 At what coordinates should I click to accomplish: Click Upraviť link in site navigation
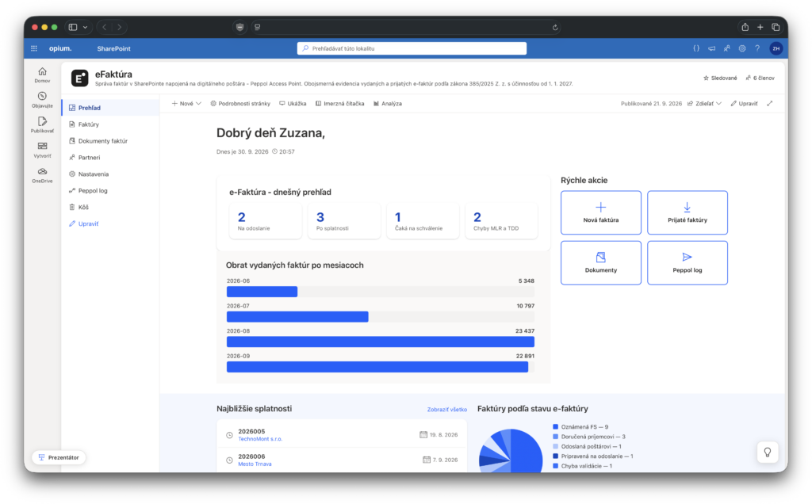pyautogui.click(x=84, y=223)
